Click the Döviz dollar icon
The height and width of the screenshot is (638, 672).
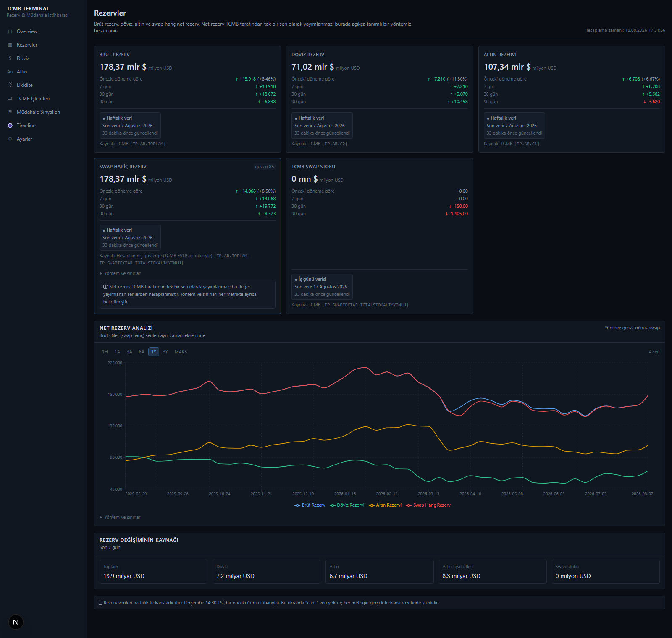pyautogui.click(x=10, y=58)
